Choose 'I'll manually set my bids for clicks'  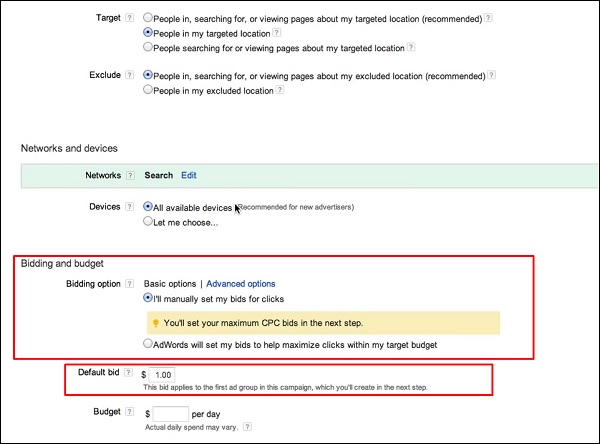149,298
